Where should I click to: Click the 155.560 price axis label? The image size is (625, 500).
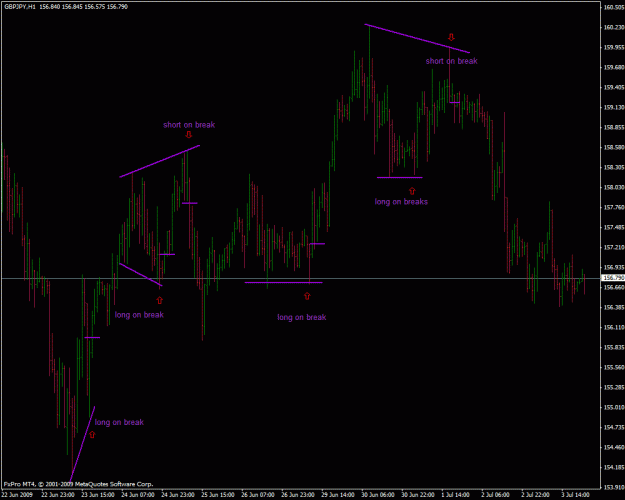point(614,367)
